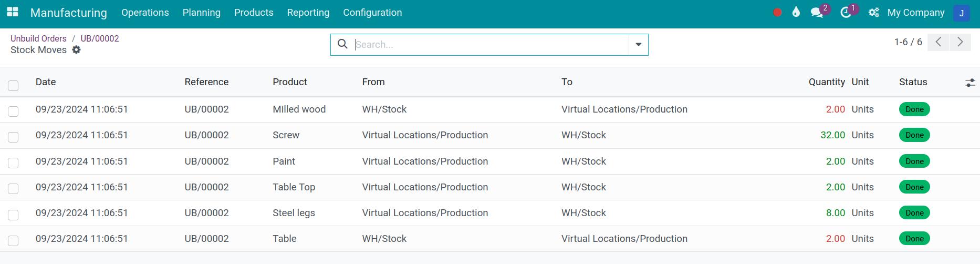The image size is (980, 264).
Task: Open the Planning menu
Action: click(x=201, y=13)
